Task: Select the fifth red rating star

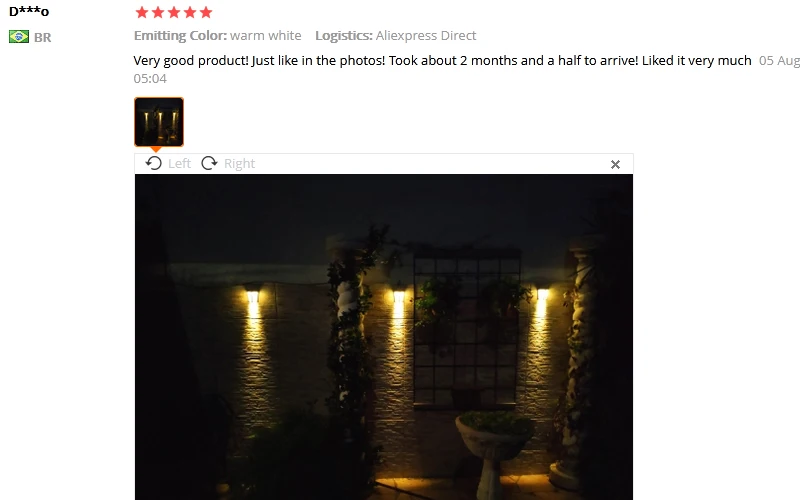Action: click(x=206, y=12)
